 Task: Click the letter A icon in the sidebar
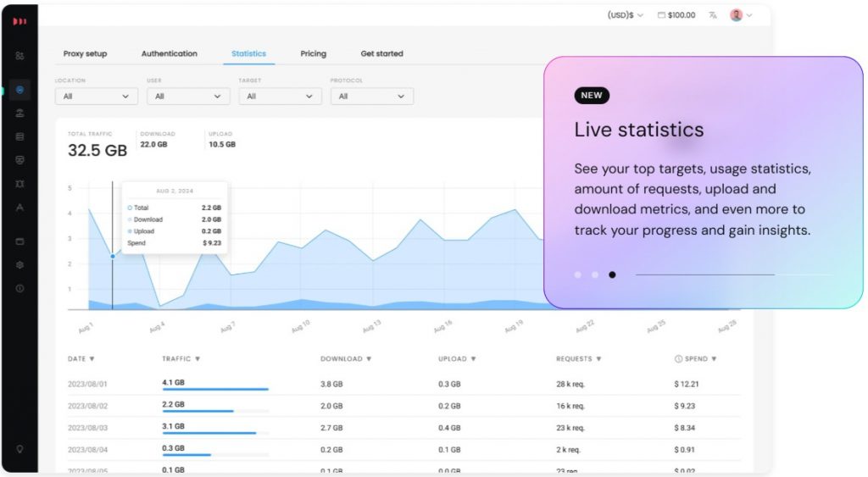(20, 208)
